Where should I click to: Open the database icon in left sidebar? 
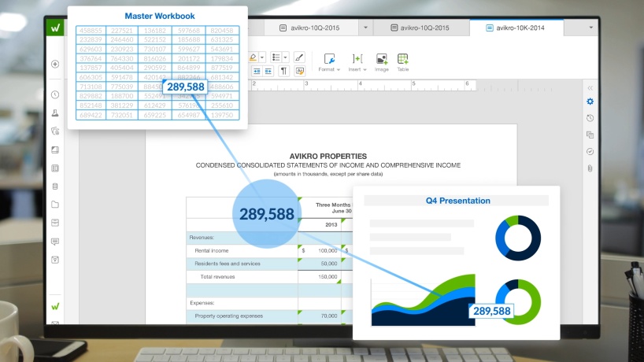click(55, 187)
